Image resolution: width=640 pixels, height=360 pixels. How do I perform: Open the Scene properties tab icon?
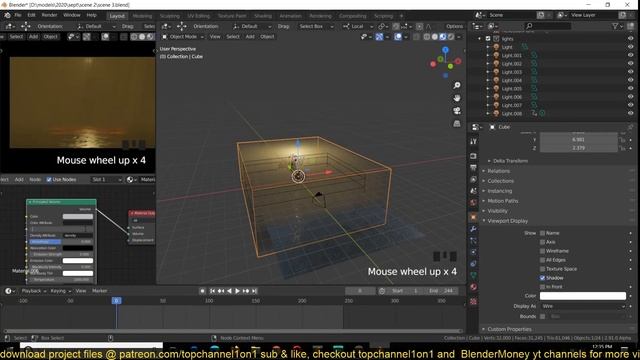473,191
